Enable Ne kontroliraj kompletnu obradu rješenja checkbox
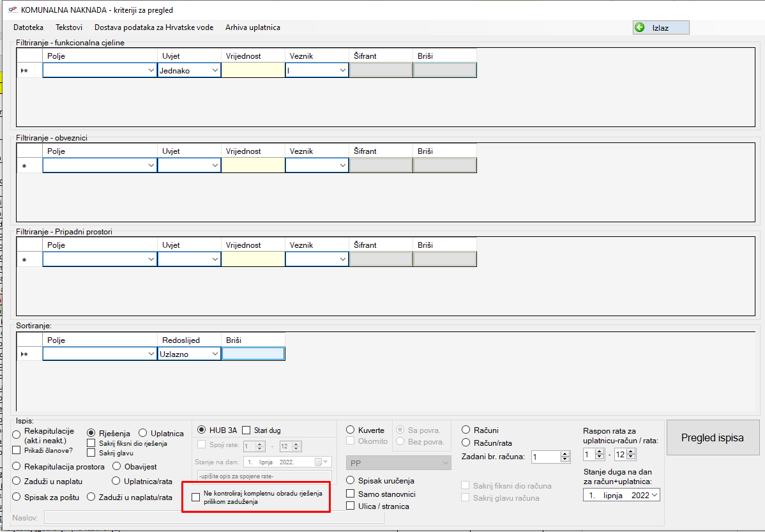The image size is (765, 532). 195,498
